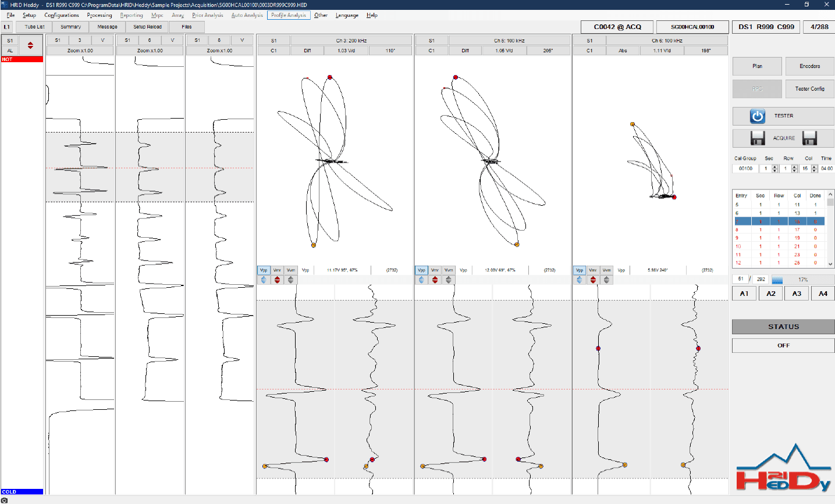Click the red up-down arrows beside S1/AL
Screen dimensions: 835x504
click(x=30, y=45)
